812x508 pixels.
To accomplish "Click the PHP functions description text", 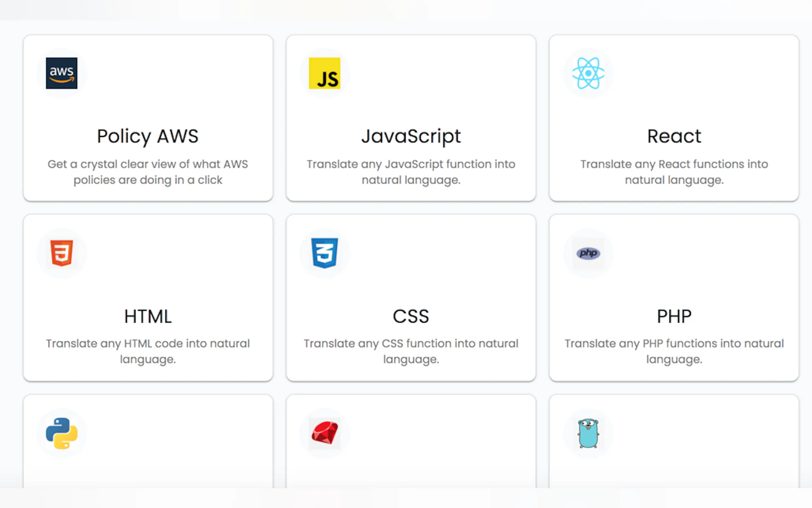I will point(674,352).
